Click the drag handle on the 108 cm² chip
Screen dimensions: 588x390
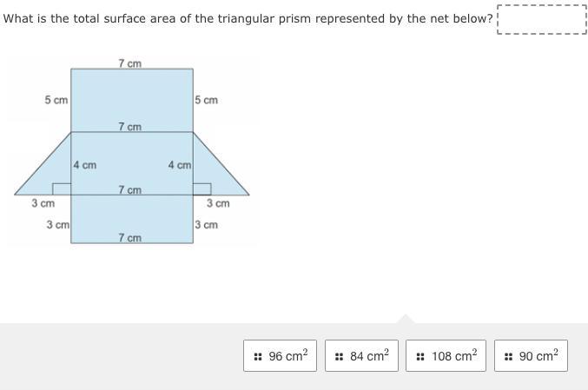pos(420,357)
